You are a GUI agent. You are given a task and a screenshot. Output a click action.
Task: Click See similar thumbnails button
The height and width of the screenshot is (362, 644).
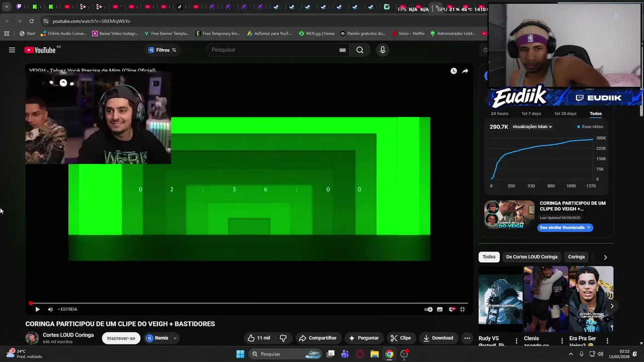(565, 227)
